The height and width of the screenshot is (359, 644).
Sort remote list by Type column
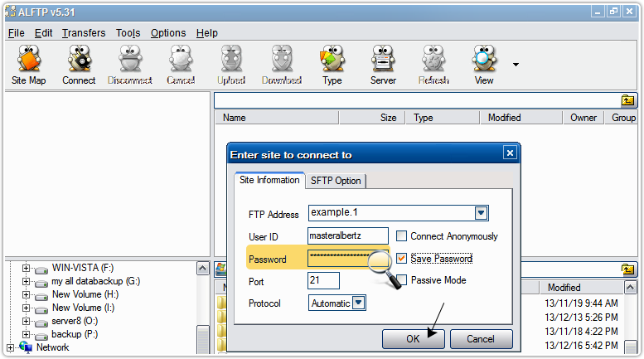click(x=443, y=118)
